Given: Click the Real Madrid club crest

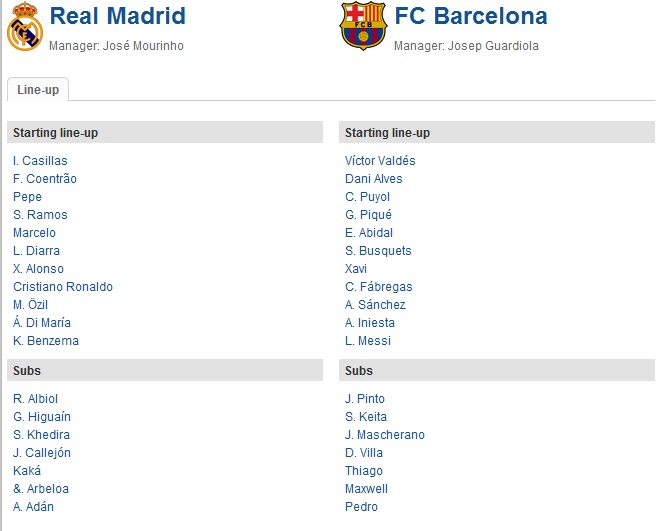Looking at the screenshot, I should (24, 27).
